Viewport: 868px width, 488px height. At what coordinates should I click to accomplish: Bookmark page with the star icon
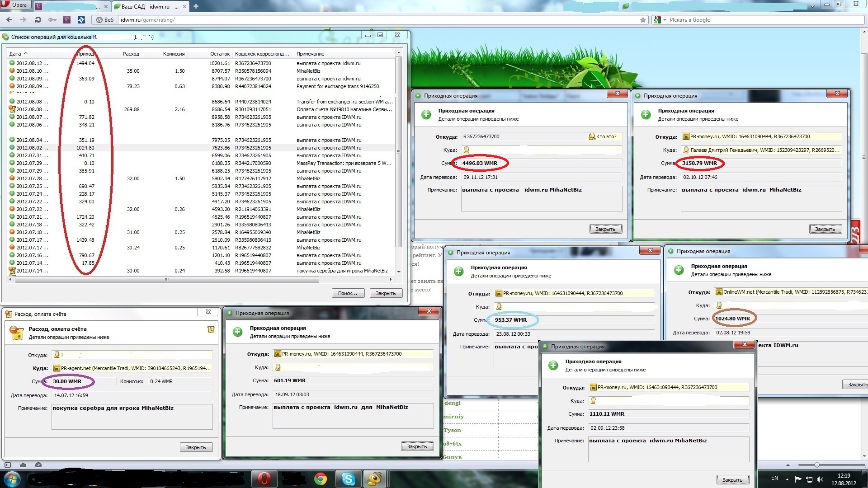(x=643, y=20)
